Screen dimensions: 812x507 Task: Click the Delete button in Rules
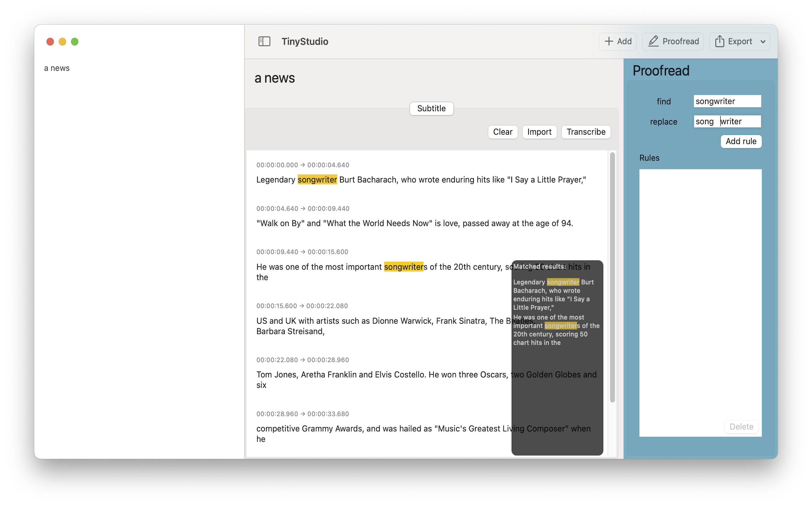[x=741, y=427]
